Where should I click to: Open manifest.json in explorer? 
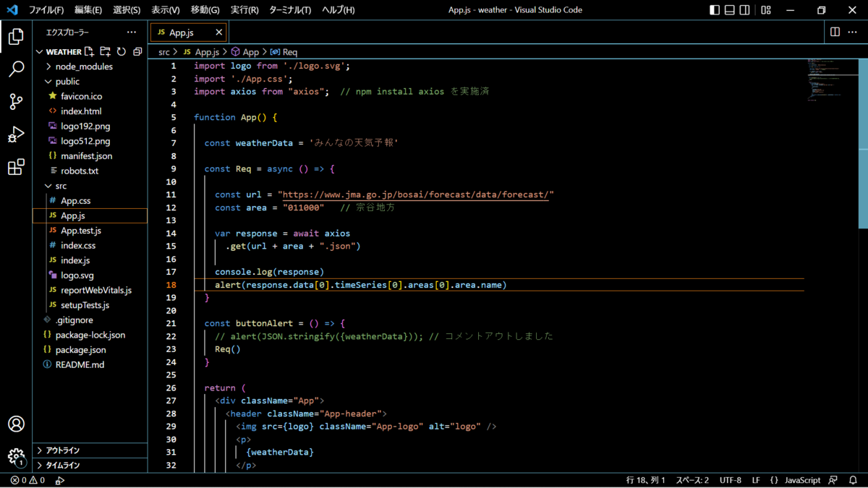90,156
